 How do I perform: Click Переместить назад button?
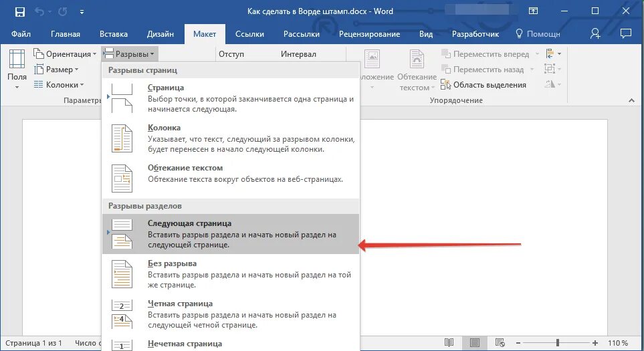(x=483, y=70)
